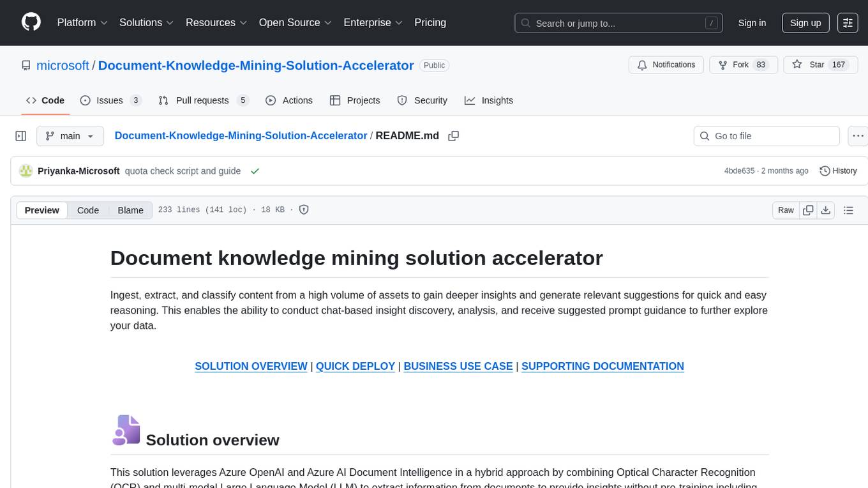868x488 pixels.
Task: Click the README.md filename text
Action: coord(407,136)
